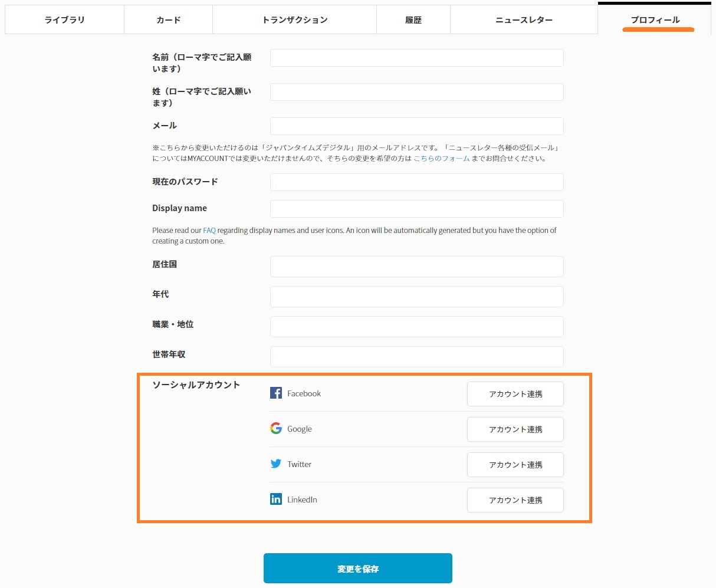Save changes with 変更を保存 button

(358, 569)
